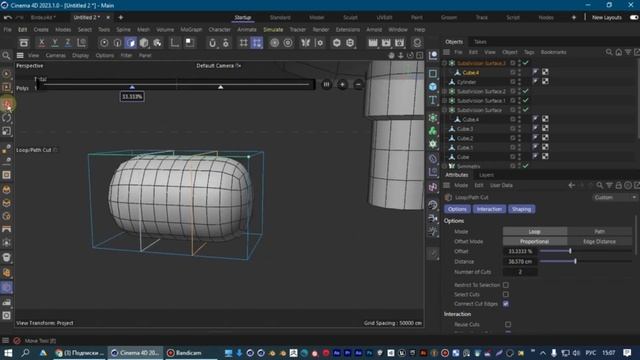Expand Symmetry object in tree

(x=444, y=166)
